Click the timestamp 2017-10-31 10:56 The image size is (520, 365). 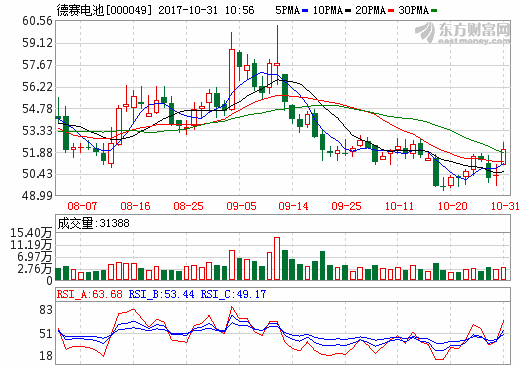206,10
